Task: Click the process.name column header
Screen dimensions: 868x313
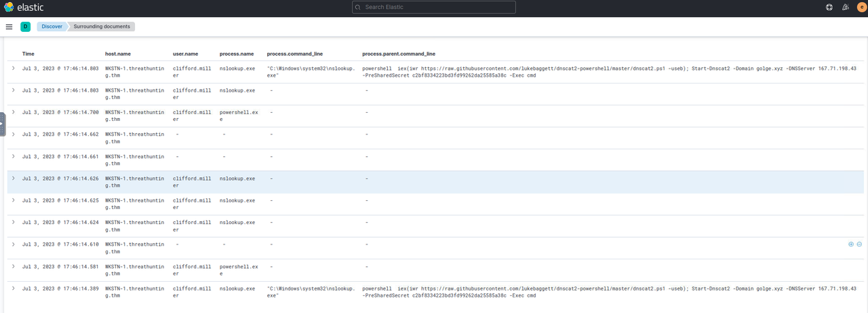Action: (x=237, y=54)
